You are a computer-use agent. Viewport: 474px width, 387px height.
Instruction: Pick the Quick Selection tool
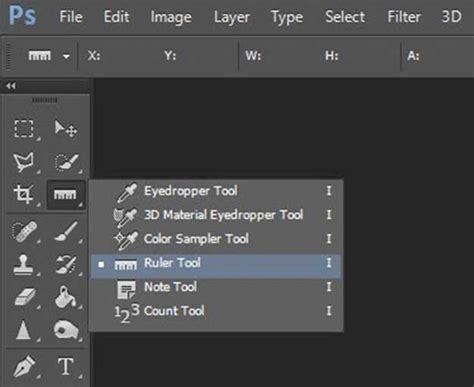click(66, 162)
